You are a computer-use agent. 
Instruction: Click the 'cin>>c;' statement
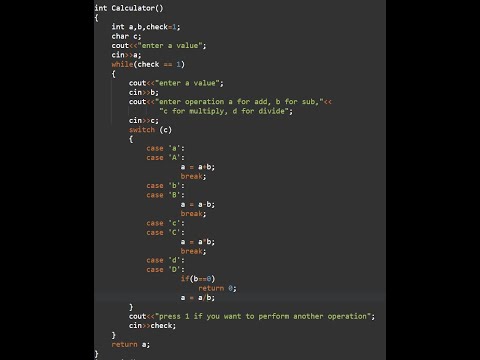[x=144, y=120]
